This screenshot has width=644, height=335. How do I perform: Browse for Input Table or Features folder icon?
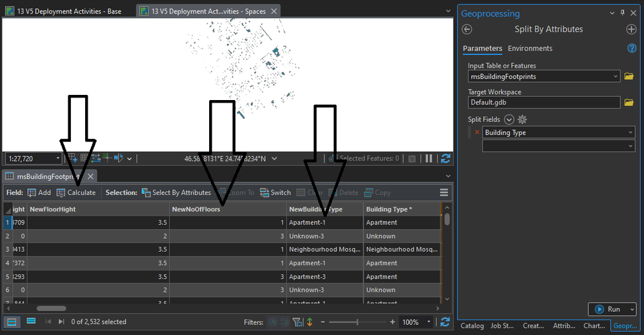[629, 76]
